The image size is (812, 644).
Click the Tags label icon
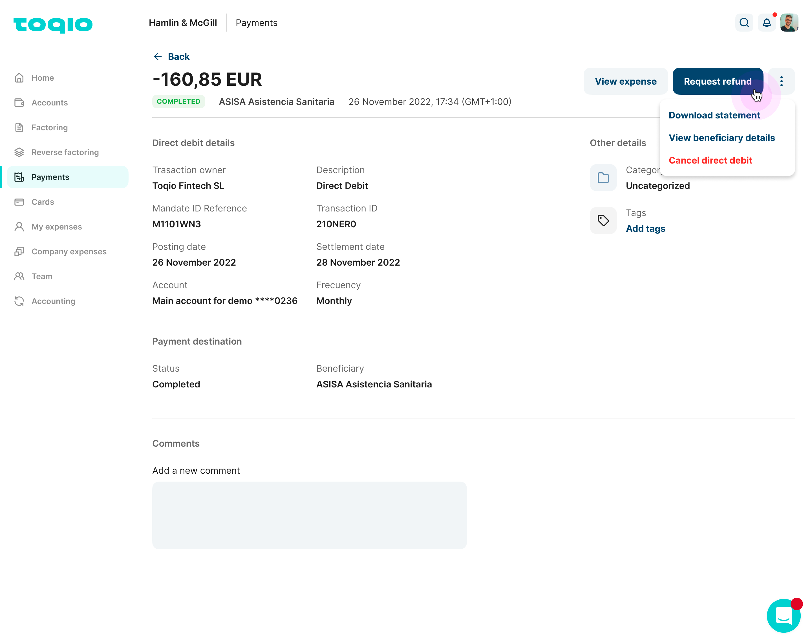(x=603, y=220)
